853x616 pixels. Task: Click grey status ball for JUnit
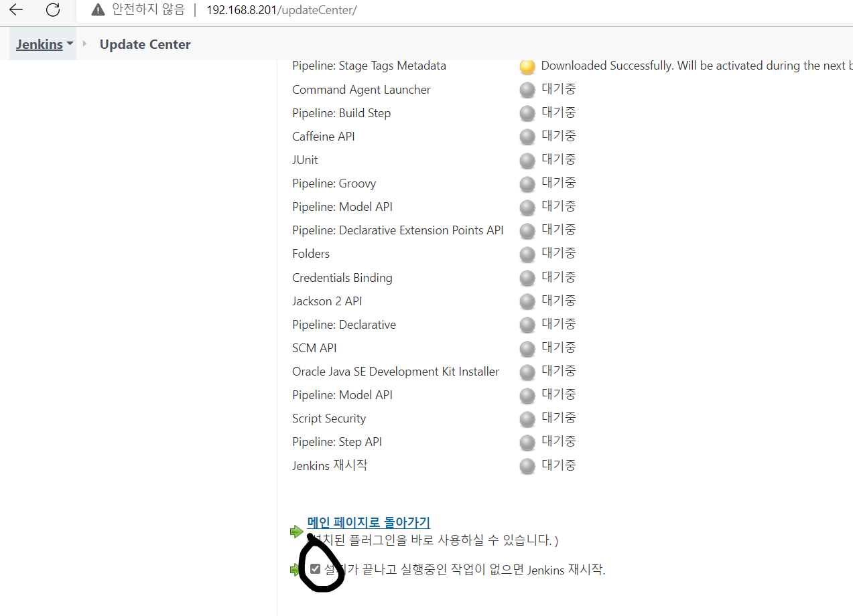coord(527,160)
